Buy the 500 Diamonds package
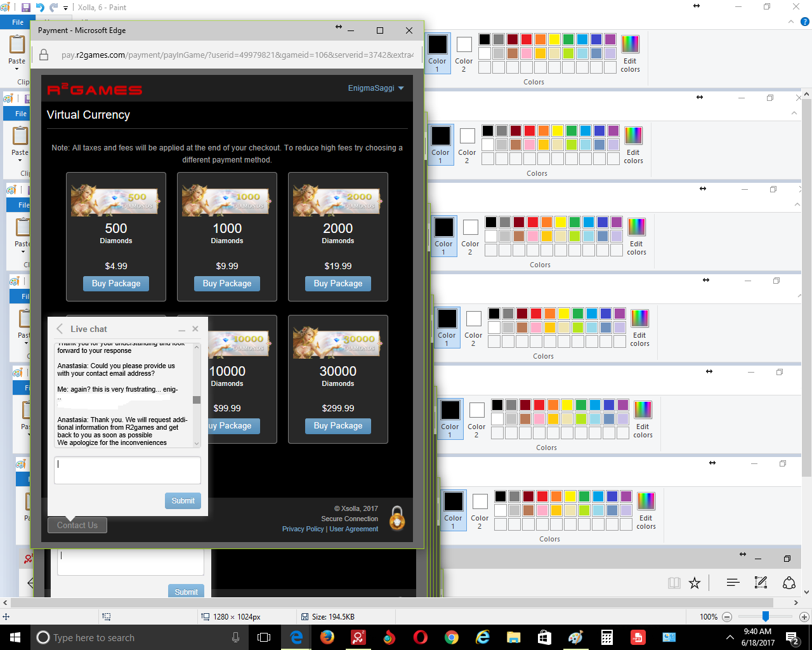 [x=116, y=284]
